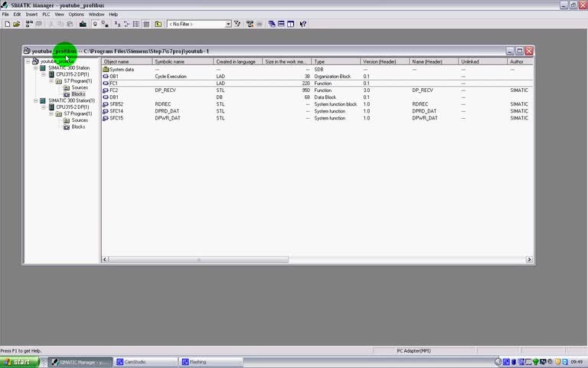This screenshot has height=368, width=588.
Task: Click the SIMATIC 300 Station(1) station icon
Action: point(43,100)
